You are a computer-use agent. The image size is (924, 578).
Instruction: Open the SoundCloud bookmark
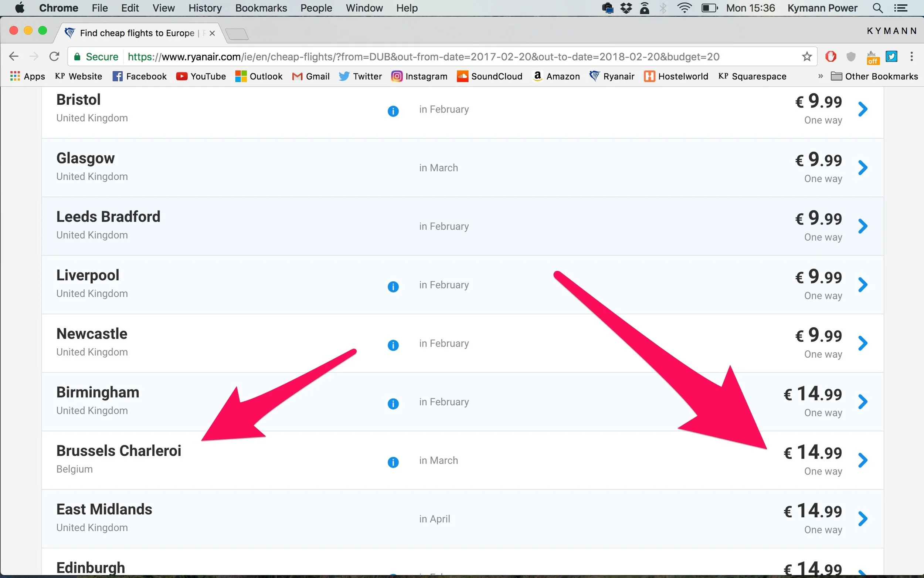point(489,76)
